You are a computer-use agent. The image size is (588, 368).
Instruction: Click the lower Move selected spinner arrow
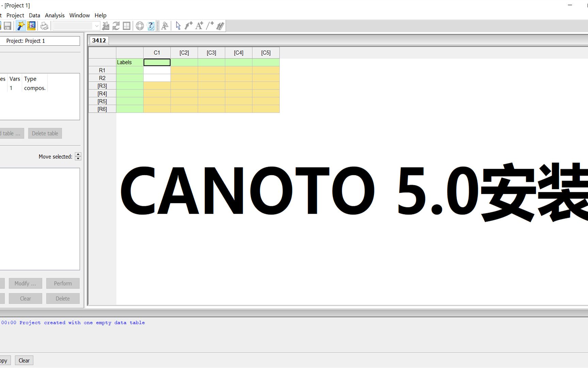[78, 158]
